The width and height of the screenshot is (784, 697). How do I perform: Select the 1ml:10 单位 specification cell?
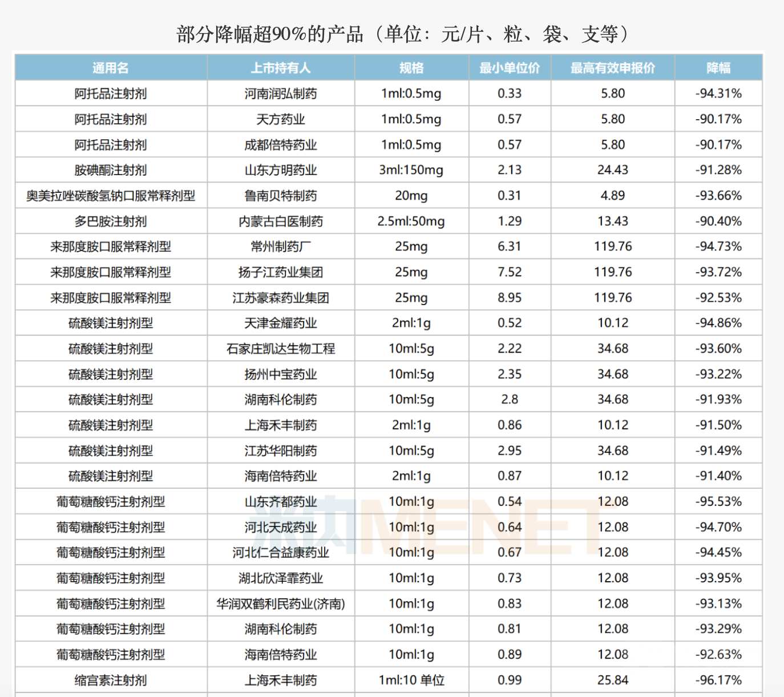point(410,679)
